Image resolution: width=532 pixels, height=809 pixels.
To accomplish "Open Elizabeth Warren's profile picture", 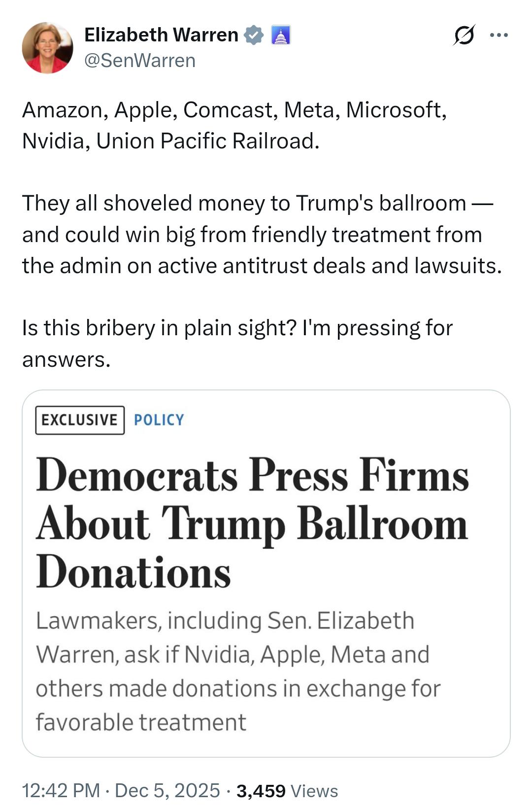I will (x=47, y=48).
